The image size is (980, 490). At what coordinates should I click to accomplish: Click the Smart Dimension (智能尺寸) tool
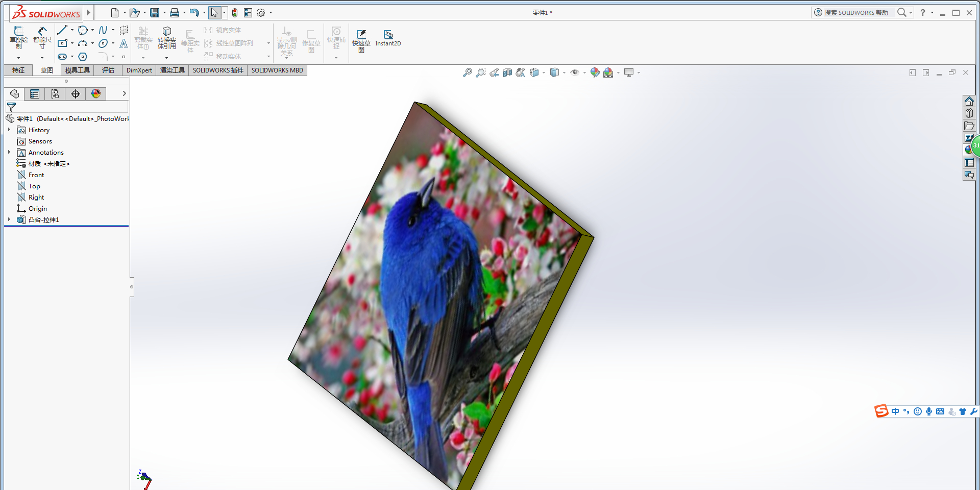[x=42, y=38]
